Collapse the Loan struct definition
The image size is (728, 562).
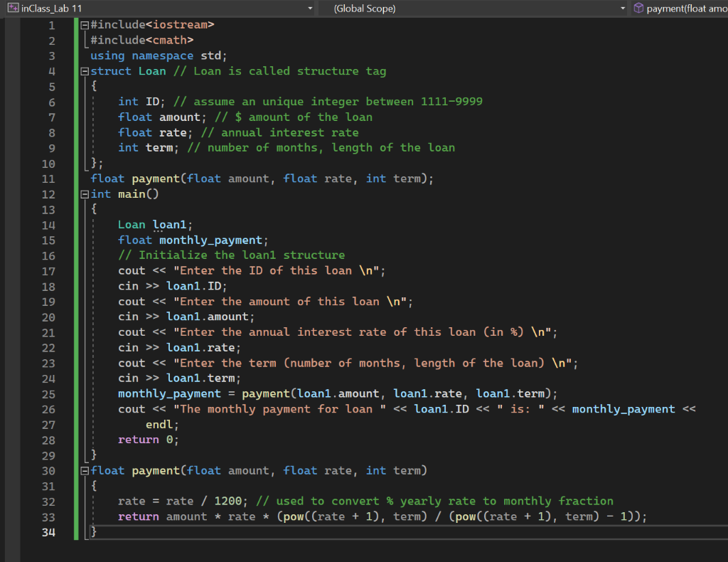[84, 70]
